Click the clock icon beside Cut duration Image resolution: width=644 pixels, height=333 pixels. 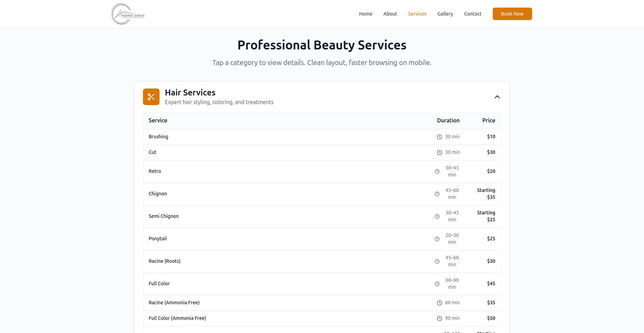[x=439, y=152]
